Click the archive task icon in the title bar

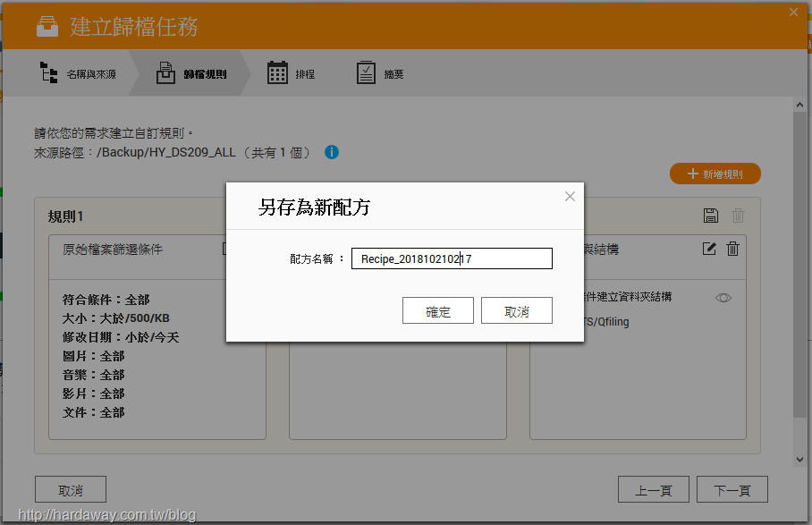[x=47, y=27]
